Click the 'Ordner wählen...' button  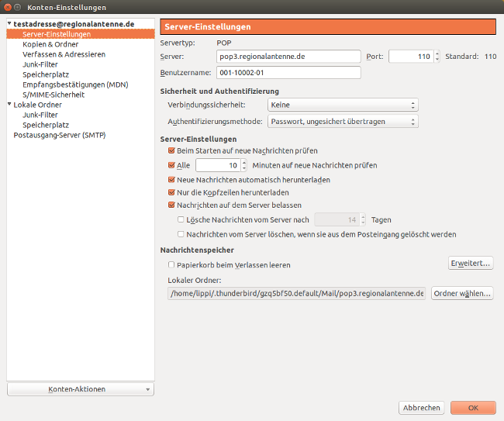tap(462, 294)
